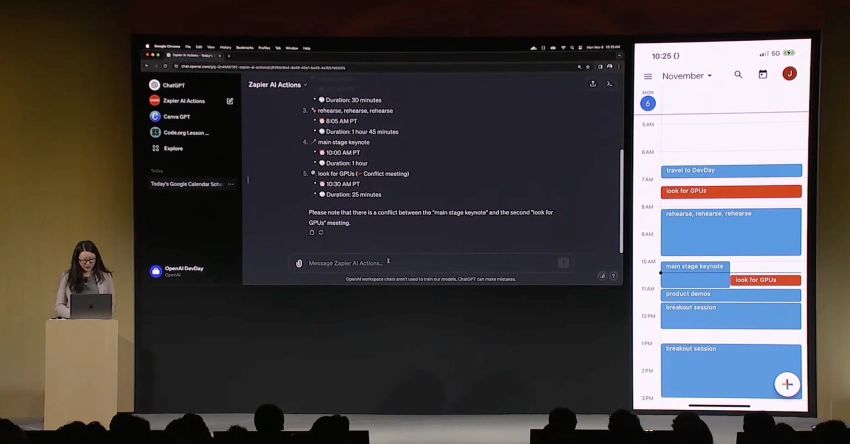Viewport: 850px width, 444px height.
Task: Open Code.org Lesson GPT in the sidebar
Action: click(x=179, y=132)
